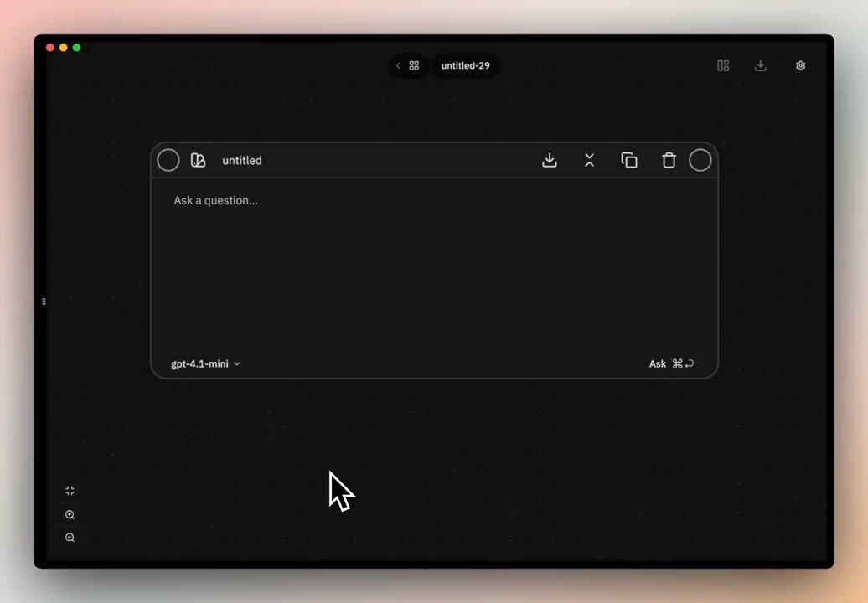The width and height of the screenshot is (868, 603).
Task: Open the canvas grid overview icon
Action: pos(414,65)
